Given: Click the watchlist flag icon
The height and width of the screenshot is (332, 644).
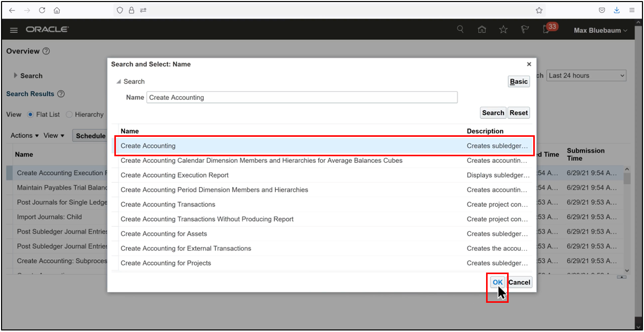Looking at the screenshot, I should pos(525,30).
